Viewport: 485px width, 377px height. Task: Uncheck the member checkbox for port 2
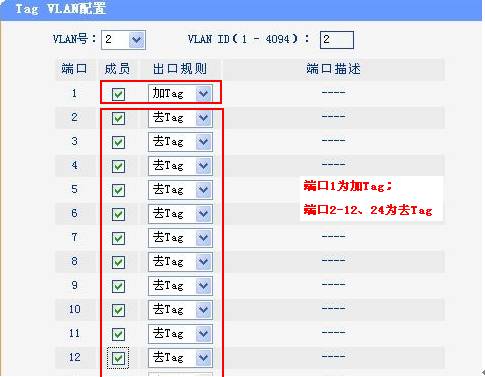(118, 118)
